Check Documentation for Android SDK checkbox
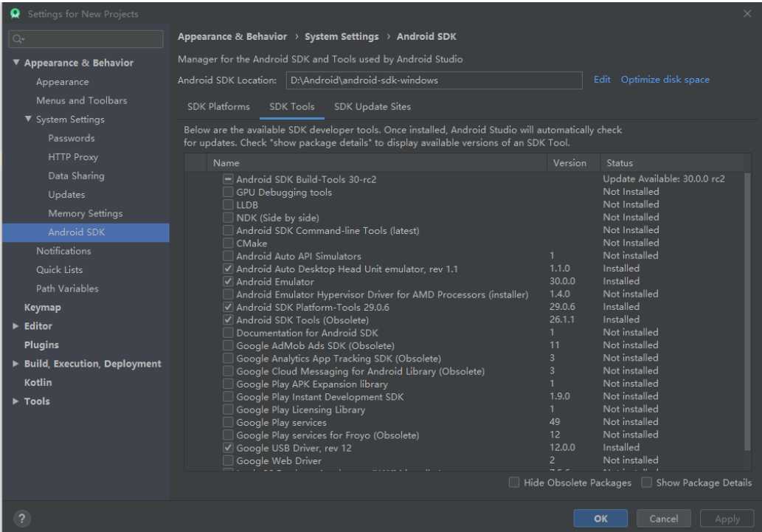The image size is (762, 532). pos(228,333)
